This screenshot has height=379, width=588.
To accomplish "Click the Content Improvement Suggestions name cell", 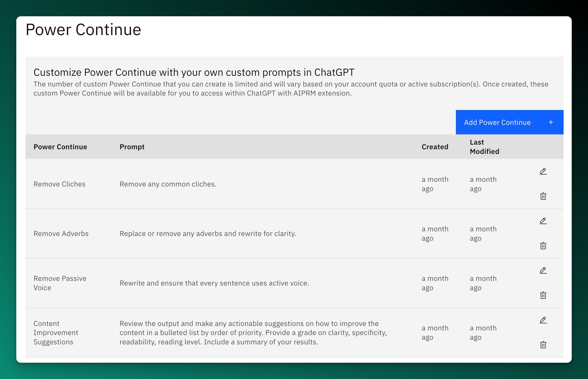I will click(x=56, y=332).
